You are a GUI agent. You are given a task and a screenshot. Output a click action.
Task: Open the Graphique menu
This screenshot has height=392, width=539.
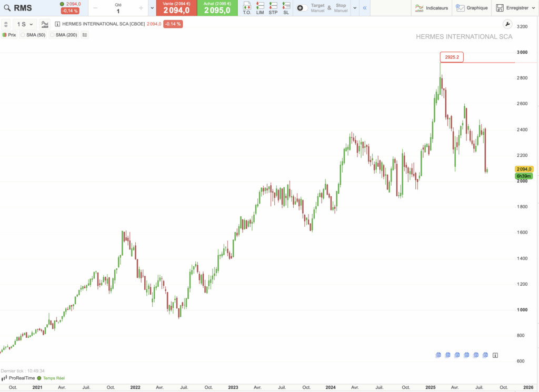471,8
